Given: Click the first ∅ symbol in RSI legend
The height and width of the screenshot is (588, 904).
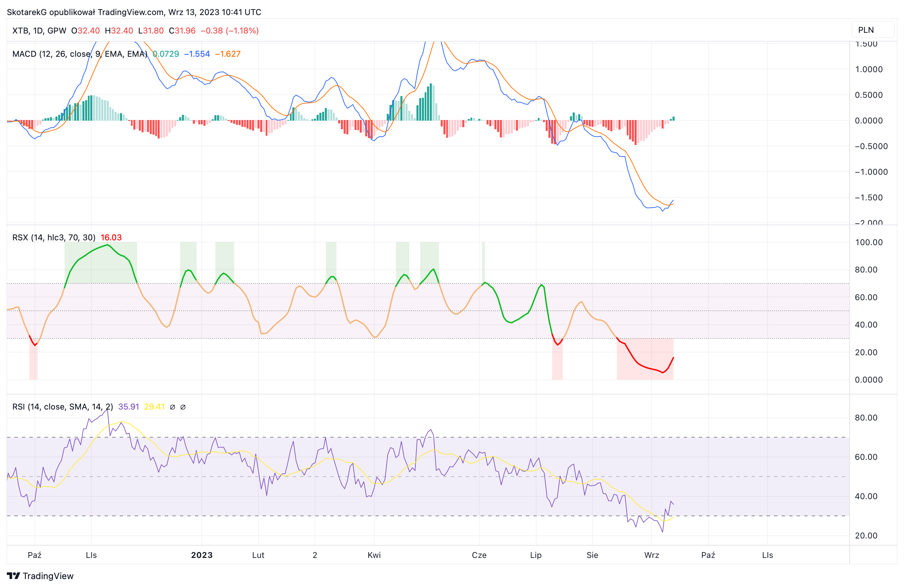Looking at the screenshot, I should [x=172, y=407].
